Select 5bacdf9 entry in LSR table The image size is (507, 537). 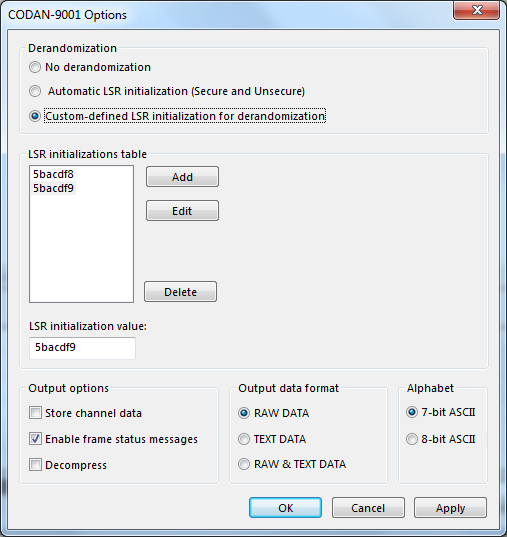click(53, 188)
